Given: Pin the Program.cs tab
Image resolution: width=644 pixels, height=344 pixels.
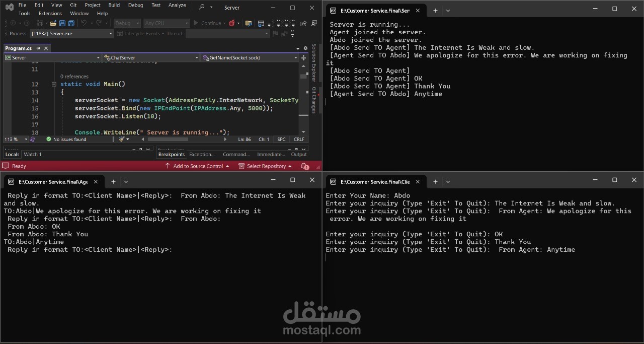Looking at the screenshot, I should [x=38, y=48].
